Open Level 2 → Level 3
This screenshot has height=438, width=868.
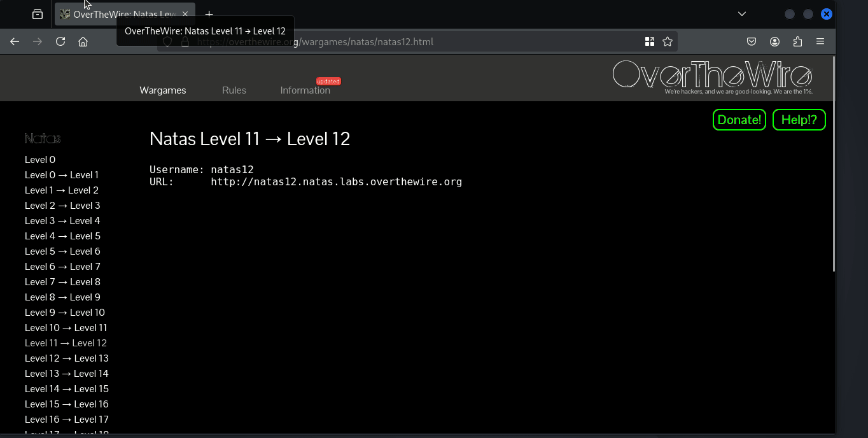click(62, 206)
